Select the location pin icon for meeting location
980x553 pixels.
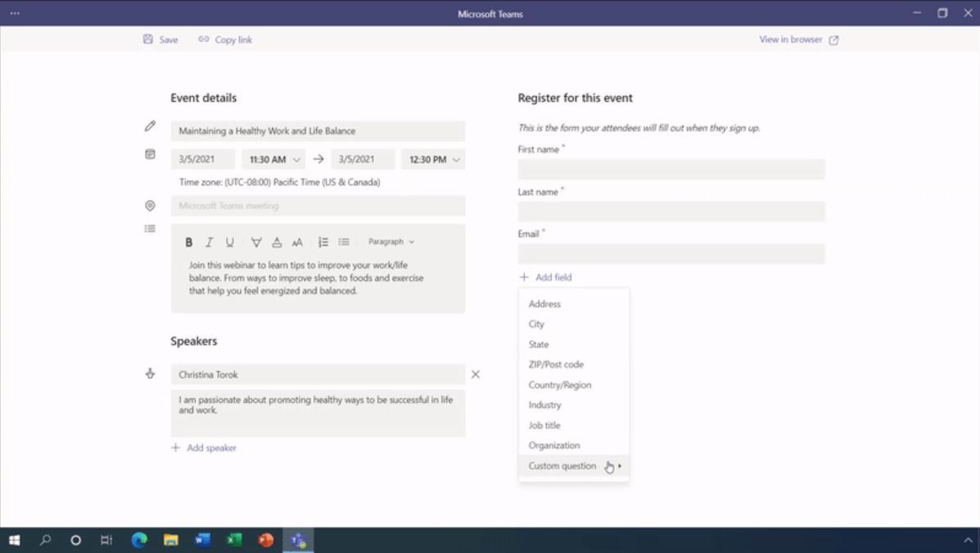click(x=150, y=206)
